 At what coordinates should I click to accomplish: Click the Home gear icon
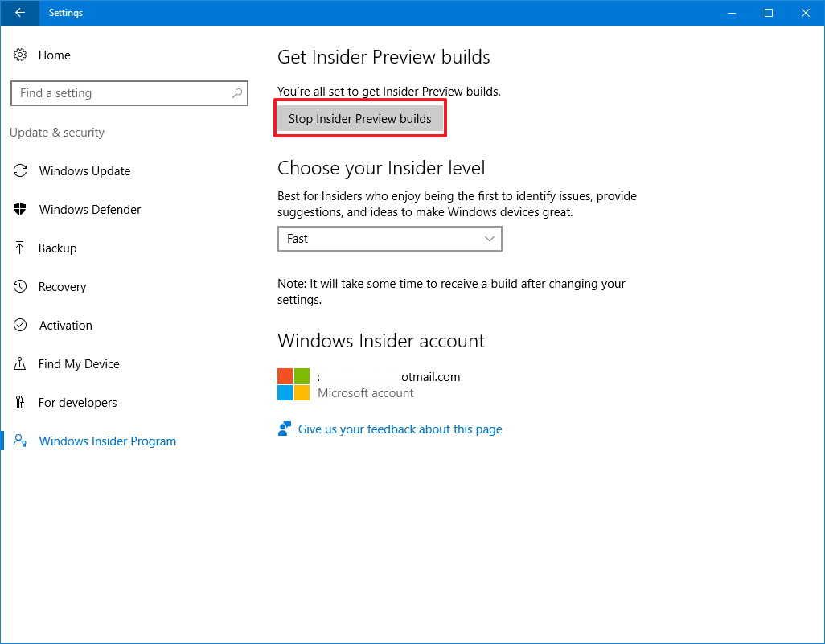coord(20,55)
